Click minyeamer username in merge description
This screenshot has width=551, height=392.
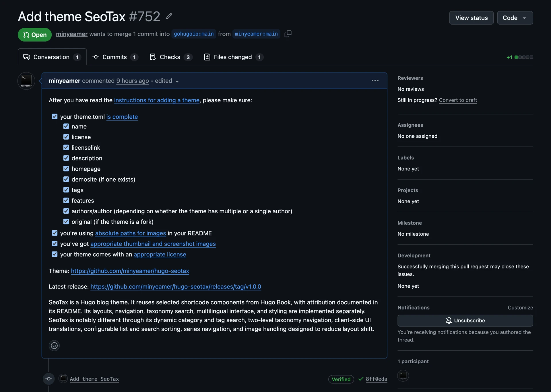tap(72, 34)
